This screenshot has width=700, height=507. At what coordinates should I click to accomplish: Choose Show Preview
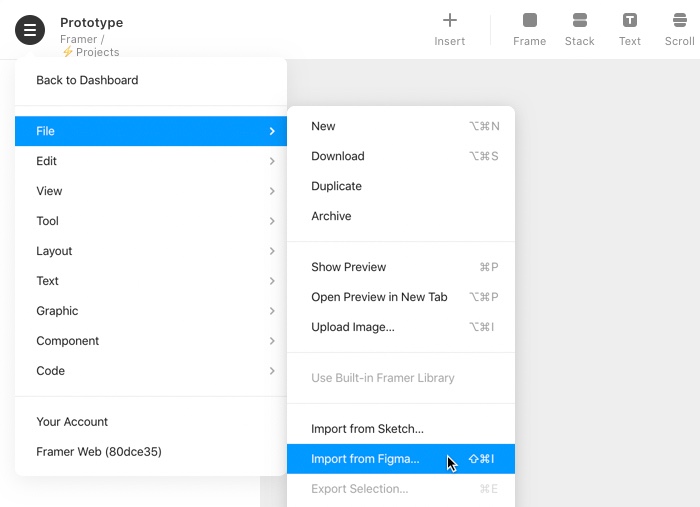click(x=401, y=267)
